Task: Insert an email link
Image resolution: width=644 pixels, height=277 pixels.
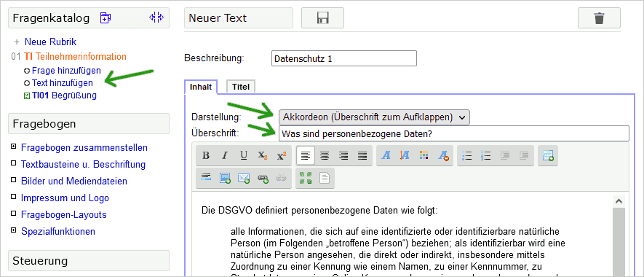Action: pyautogui.click(x=244, y=178)
